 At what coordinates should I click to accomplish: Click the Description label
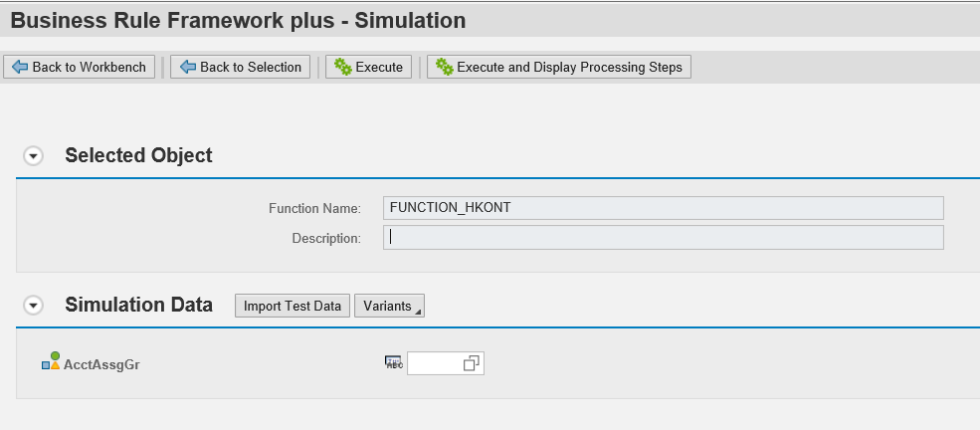325,238
